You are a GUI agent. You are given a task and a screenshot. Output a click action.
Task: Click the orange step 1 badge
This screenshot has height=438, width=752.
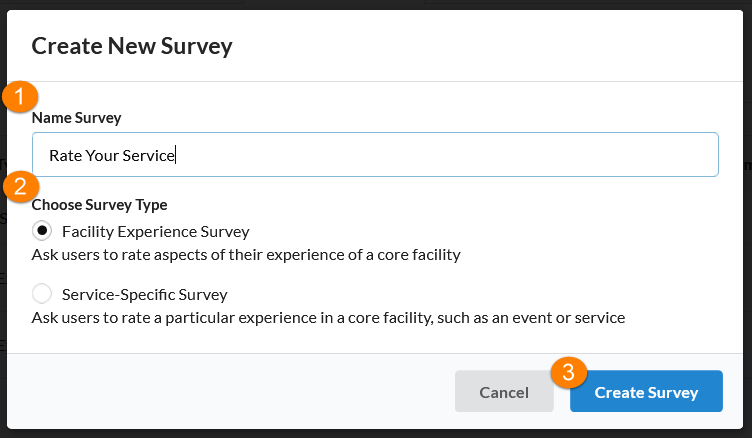[20, 97]
